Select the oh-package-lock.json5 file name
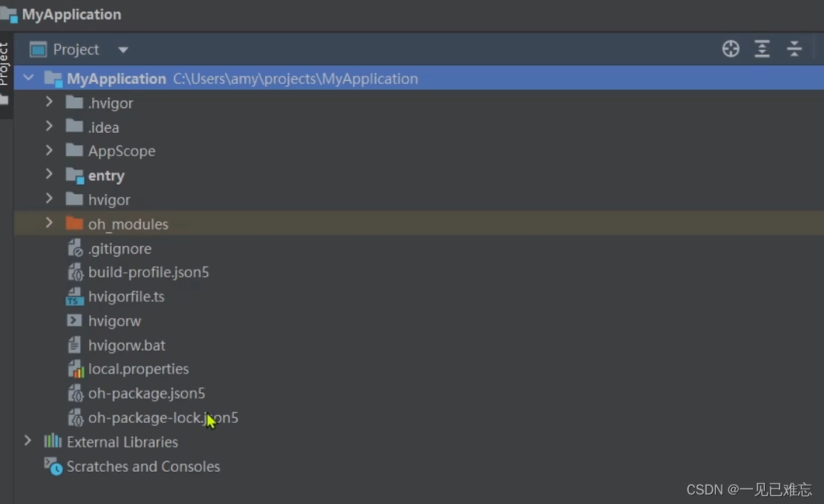This screenshot has width=824, height=504. pos(163,418)
